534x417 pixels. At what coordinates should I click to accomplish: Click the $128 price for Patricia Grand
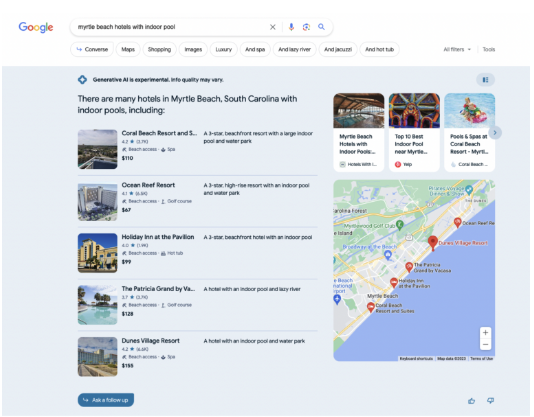point(127,314)
